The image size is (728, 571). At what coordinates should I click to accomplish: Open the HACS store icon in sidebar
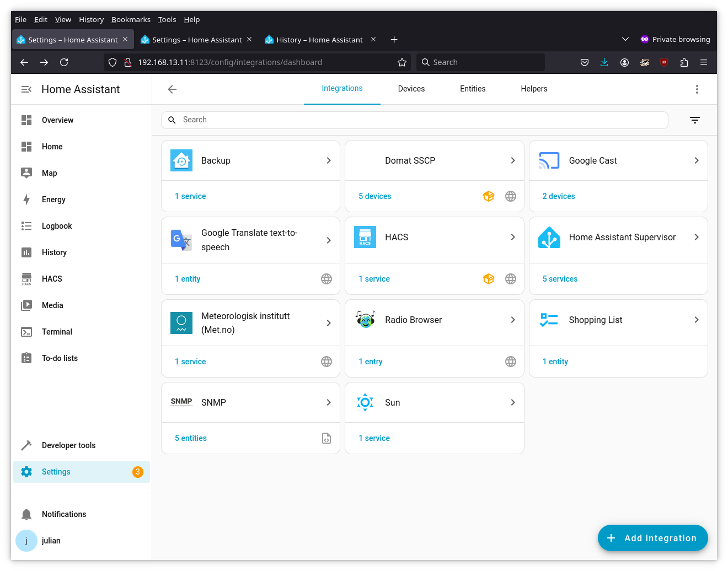pyautogui.click(x=26, y=279)
